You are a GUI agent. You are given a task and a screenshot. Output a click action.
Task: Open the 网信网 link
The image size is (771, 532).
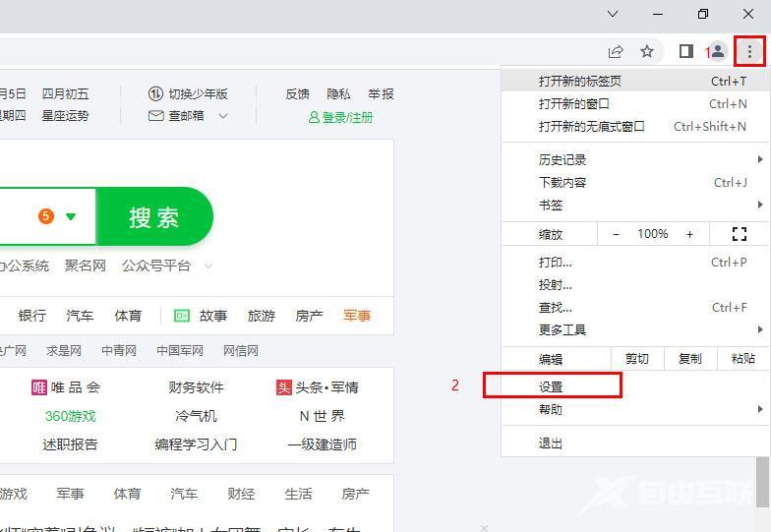(241, 350)
